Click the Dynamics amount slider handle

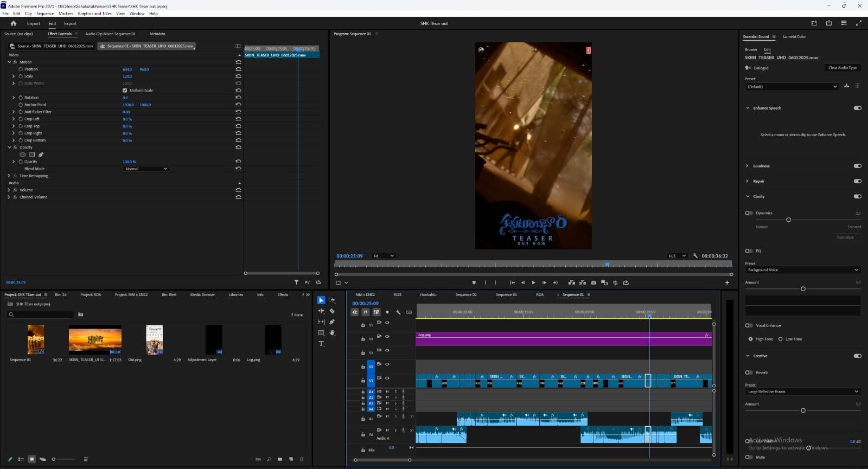[788, 220]
